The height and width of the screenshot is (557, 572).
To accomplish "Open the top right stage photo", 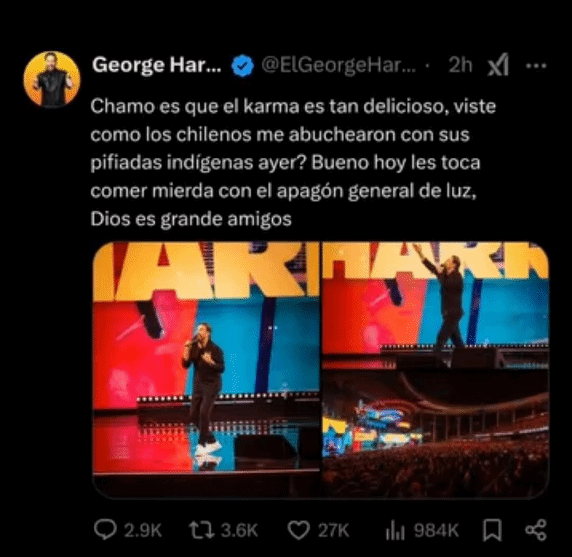I will 436,305.
